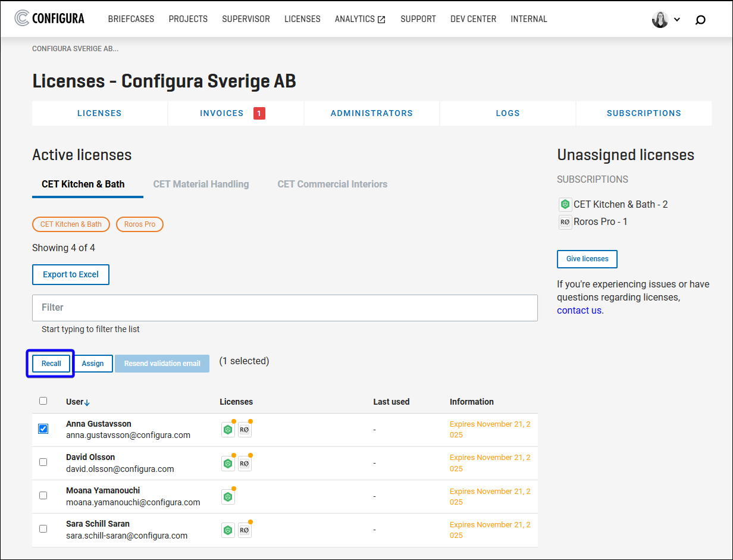
Task: Click David Olsson's expiry date text
Action: 490,463
